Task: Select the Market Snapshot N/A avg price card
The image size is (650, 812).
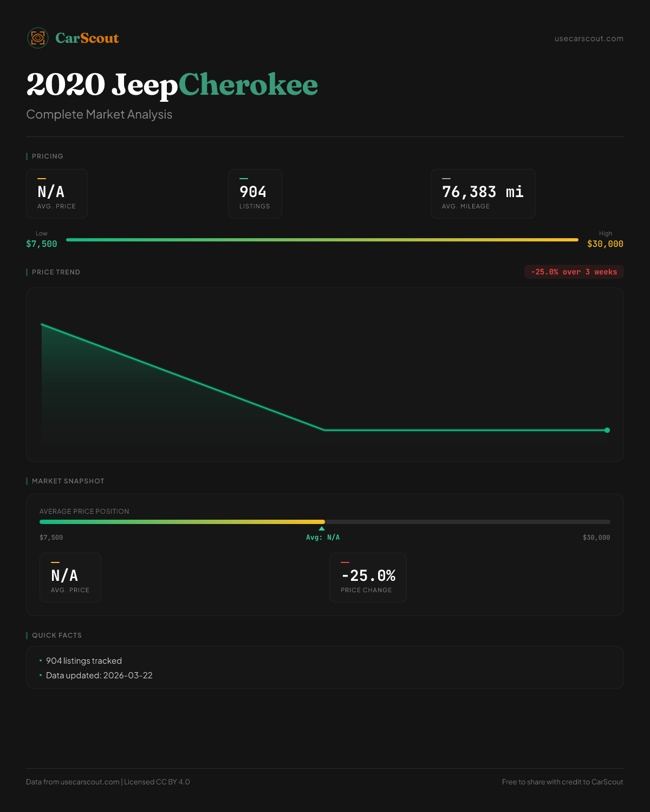Action: pos(70,578)
